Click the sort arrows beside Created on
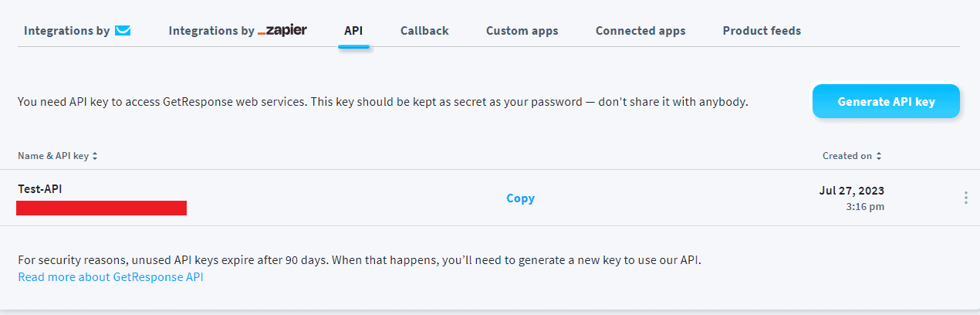Viewport: 980px width, 315px height. click(x=878, y=156)
